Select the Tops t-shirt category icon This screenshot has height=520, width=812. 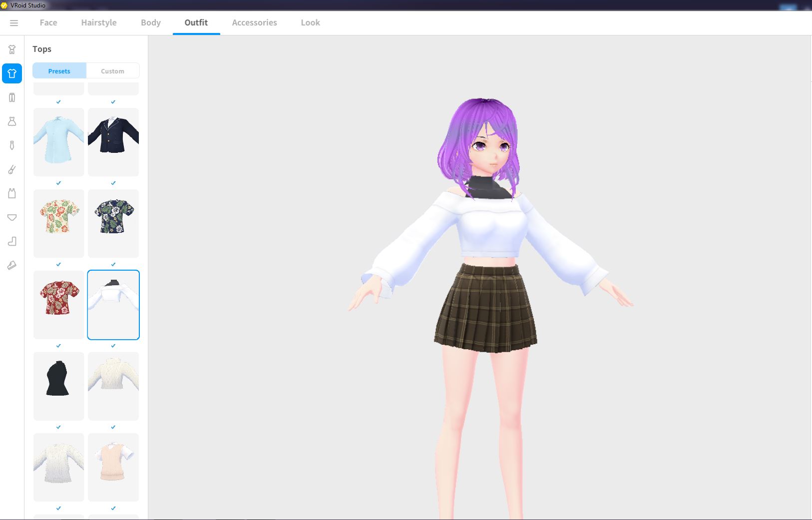click(x=12, y=73)
